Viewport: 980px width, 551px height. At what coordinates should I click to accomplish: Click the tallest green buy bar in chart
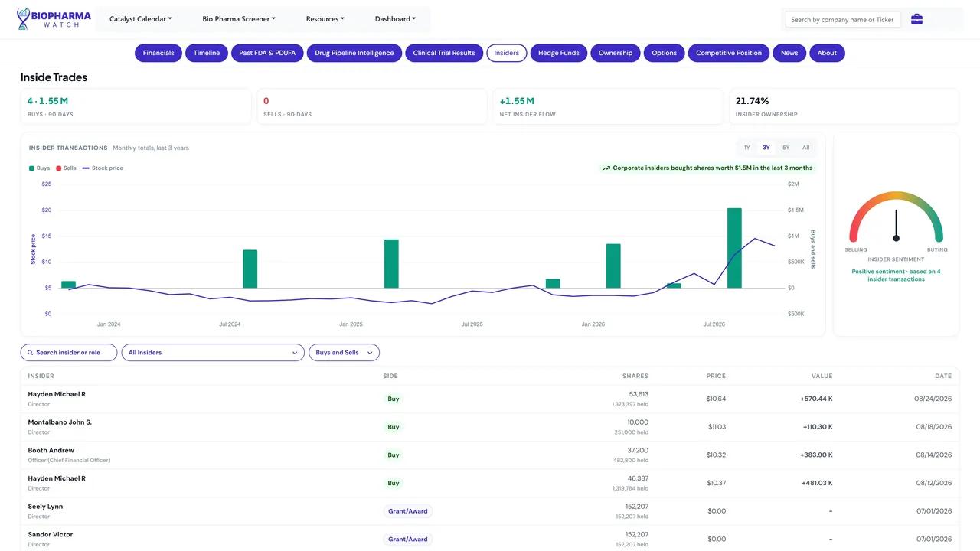pos(734,248)
